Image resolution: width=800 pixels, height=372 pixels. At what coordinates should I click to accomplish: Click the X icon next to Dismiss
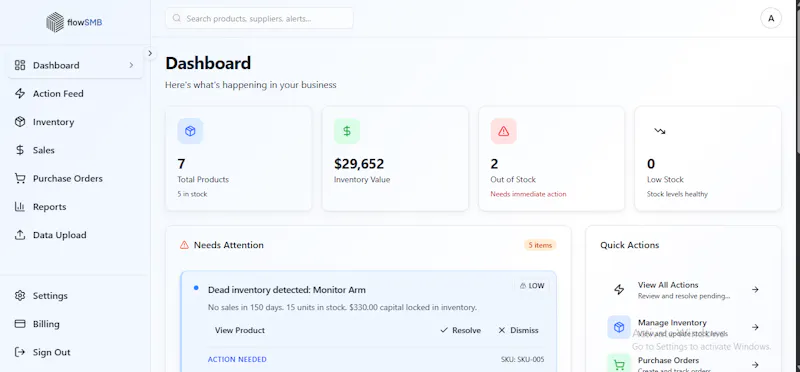pyautogui.click(x=502, y=330)
